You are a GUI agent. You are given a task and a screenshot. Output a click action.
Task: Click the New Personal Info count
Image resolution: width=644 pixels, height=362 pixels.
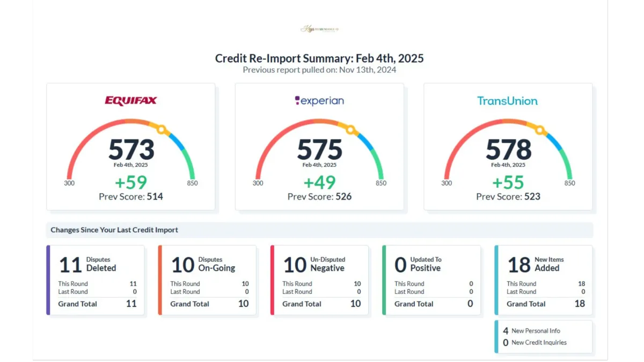point(506,331)
